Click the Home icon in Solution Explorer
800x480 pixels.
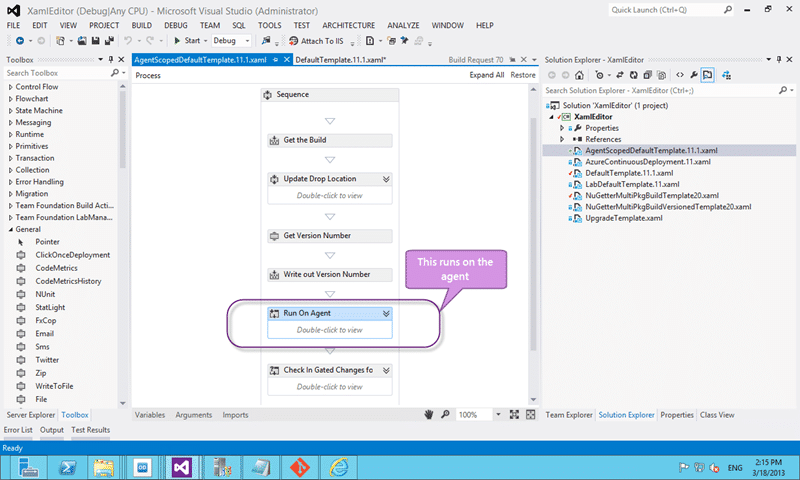579,75
